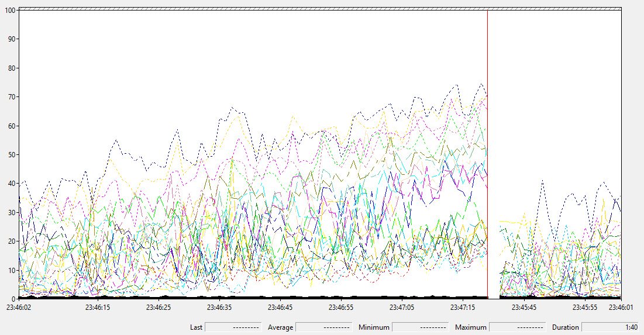
Task: Click the 23:47:15 time axis label
Action: click(463, 307)
